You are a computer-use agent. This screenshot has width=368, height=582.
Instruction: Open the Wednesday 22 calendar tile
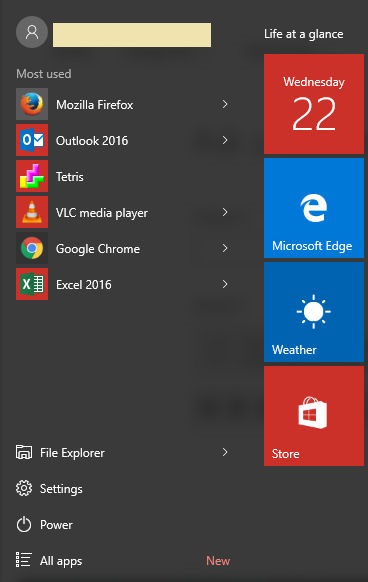coord(314,104)
